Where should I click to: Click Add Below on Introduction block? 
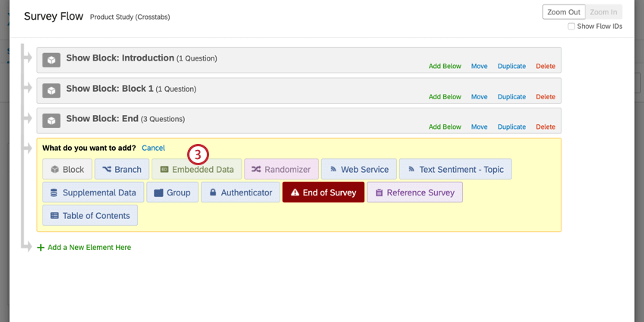(445, 66)
